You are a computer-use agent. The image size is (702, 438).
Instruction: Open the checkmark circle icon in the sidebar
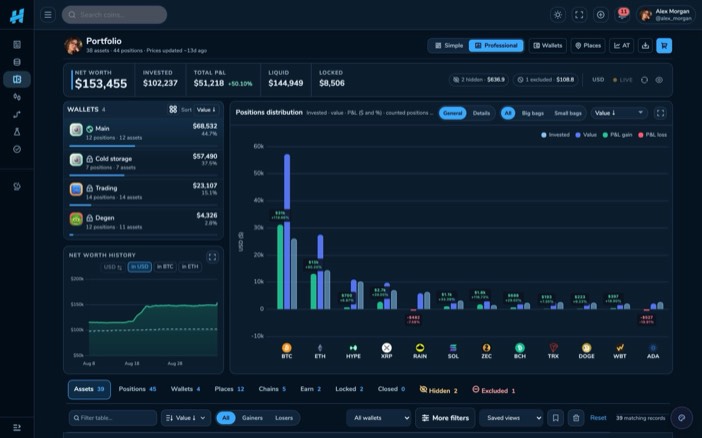point(17,149)
